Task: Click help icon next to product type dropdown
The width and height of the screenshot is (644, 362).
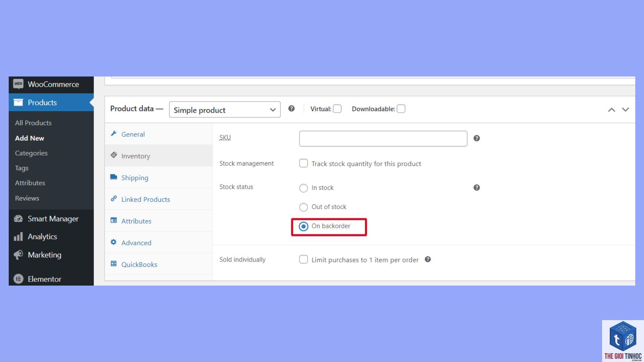Action: tap(291, 109)
